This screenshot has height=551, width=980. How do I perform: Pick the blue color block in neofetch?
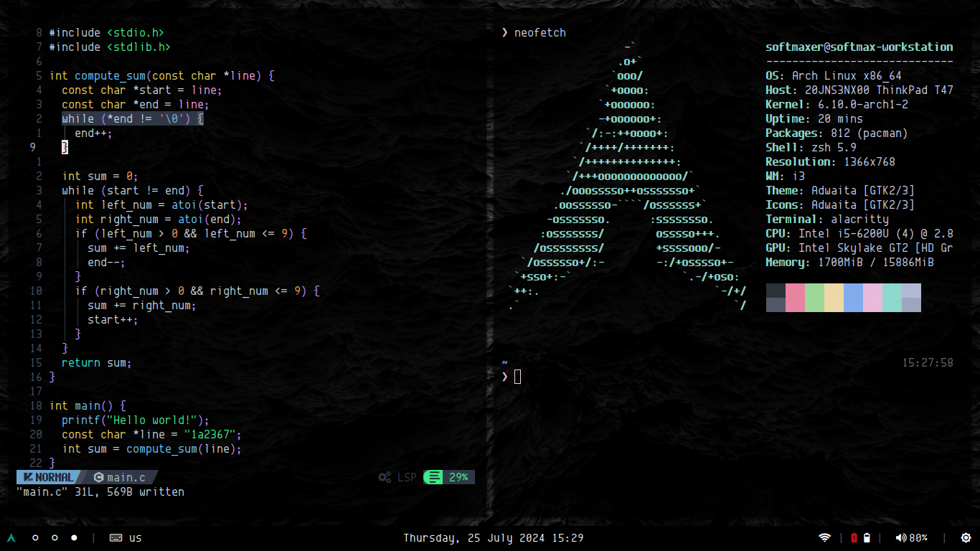click(853, 298)
